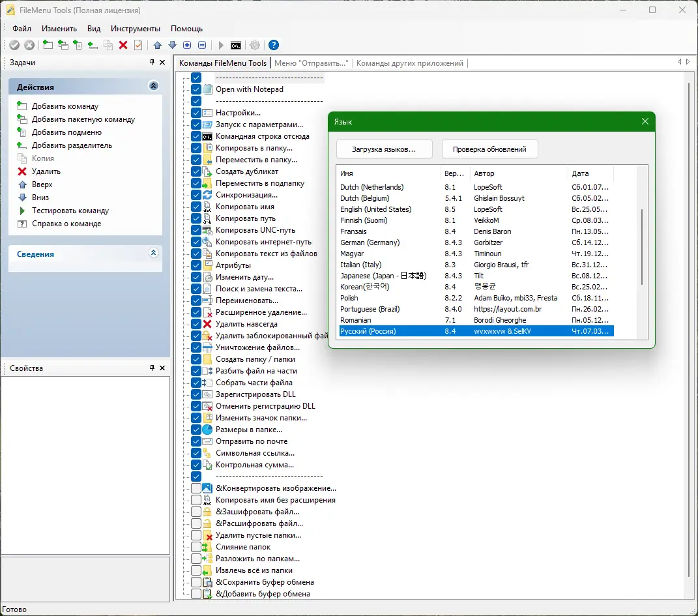Click the red X delete toolbar icon
698x616 pixels.
(123, 45)
